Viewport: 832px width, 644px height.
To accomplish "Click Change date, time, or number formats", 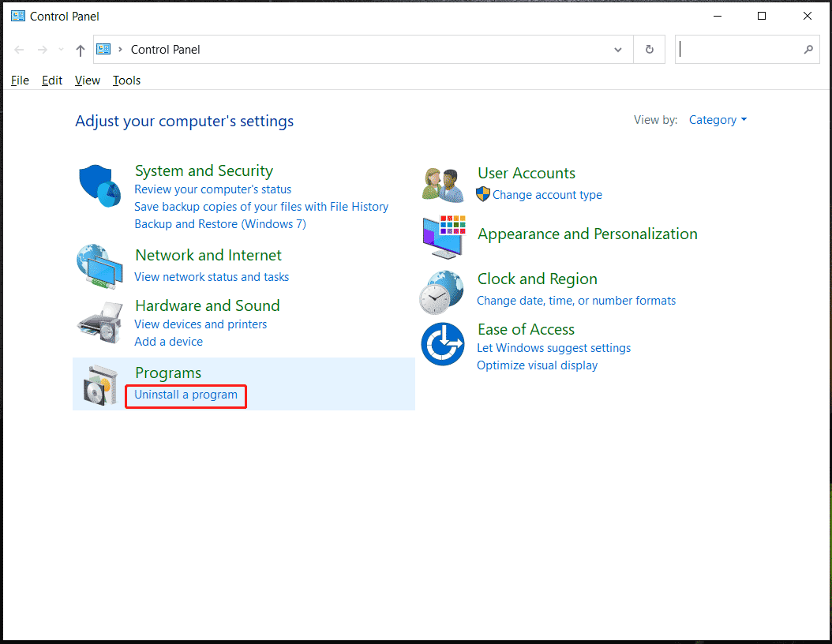I will pos(576,301).
